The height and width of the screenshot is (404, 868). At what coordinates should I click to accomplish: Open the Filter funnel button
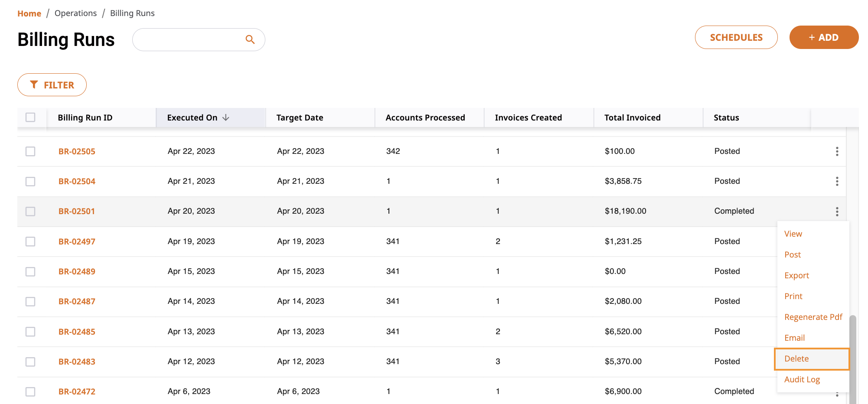(52, 85)
